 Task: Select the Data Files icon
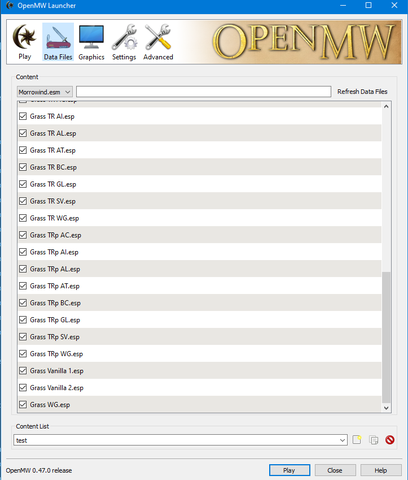point(58,42)
